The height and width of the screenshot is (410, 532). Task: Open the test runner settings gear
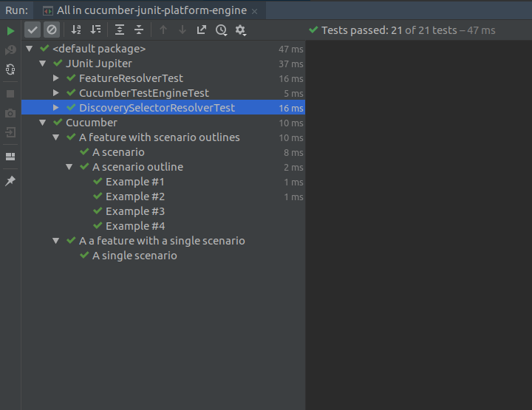pos(241,30)
